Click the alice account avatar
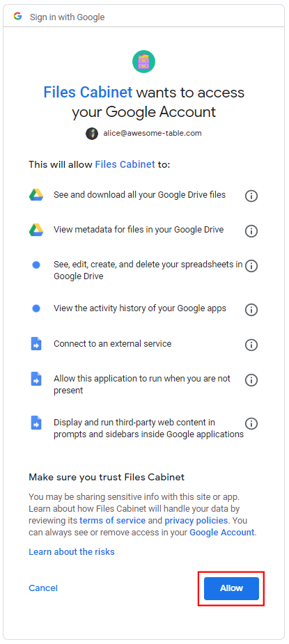Viewport: 289px width, 644px height. [92, 134]
